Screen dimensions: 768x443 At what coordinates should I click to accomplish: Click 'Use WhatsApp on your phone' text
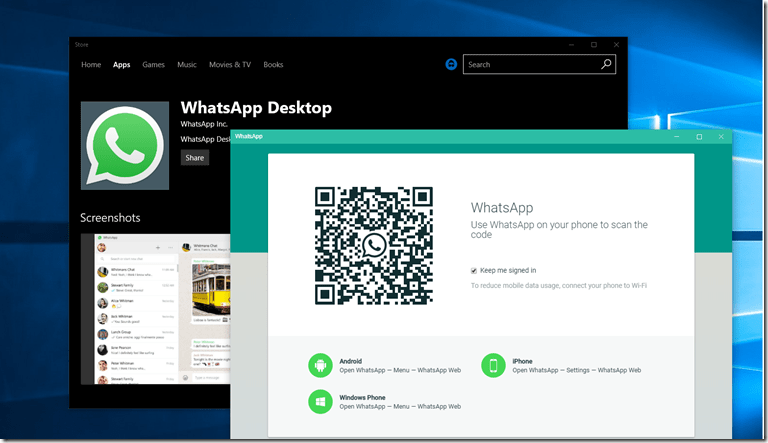(559, 229)
